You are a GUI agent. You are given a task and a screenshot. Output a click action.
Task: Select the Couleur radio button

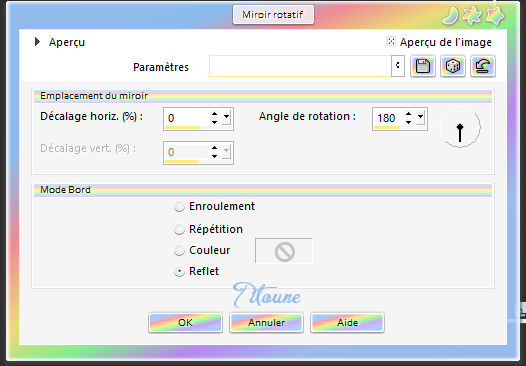tap(179, 251)
